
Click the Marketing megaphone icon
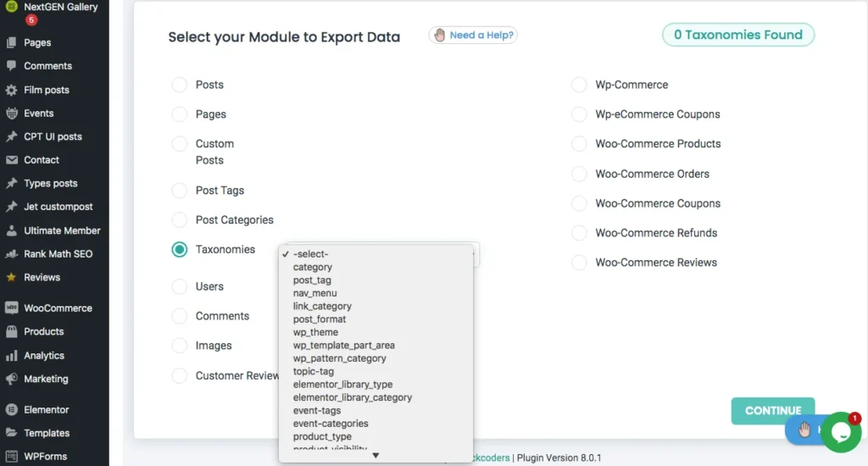(x=12, y=379)
